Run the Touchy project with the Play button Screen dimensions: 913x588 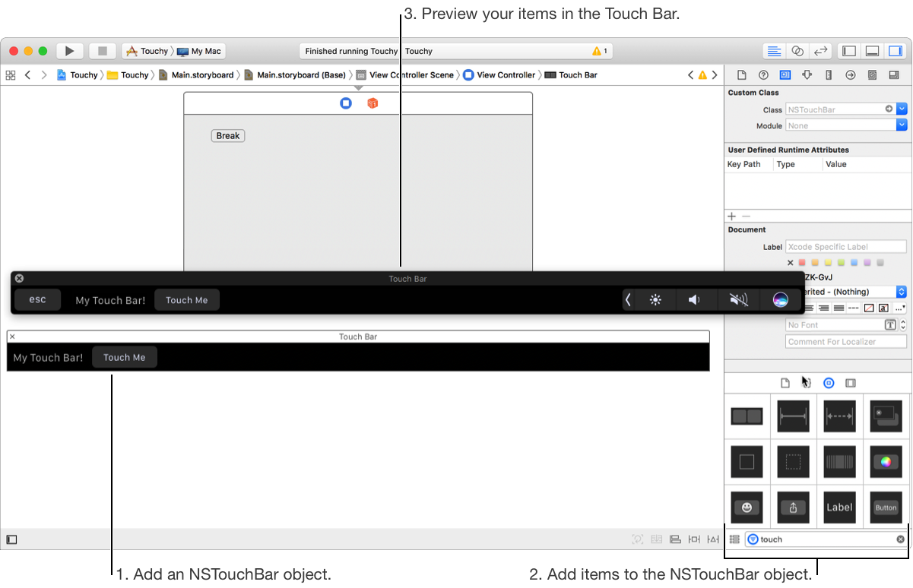tap(69, 51)
